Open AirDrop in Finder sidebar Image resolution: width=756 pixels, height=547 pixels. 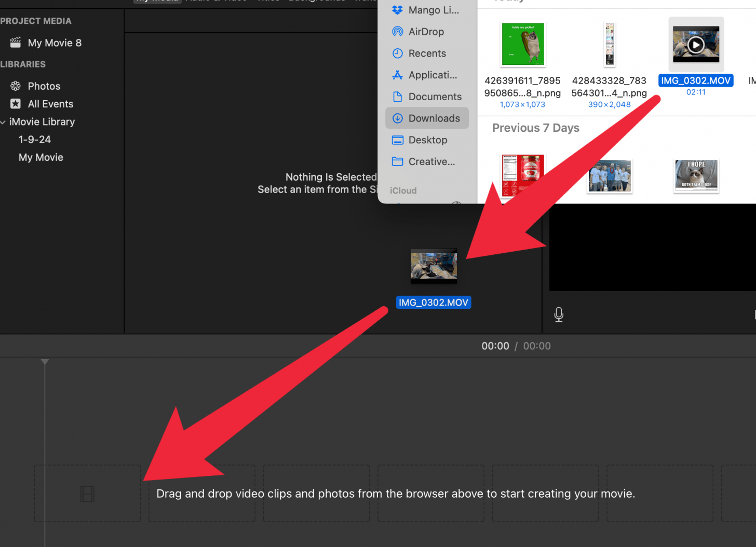(x=426, y=32)
